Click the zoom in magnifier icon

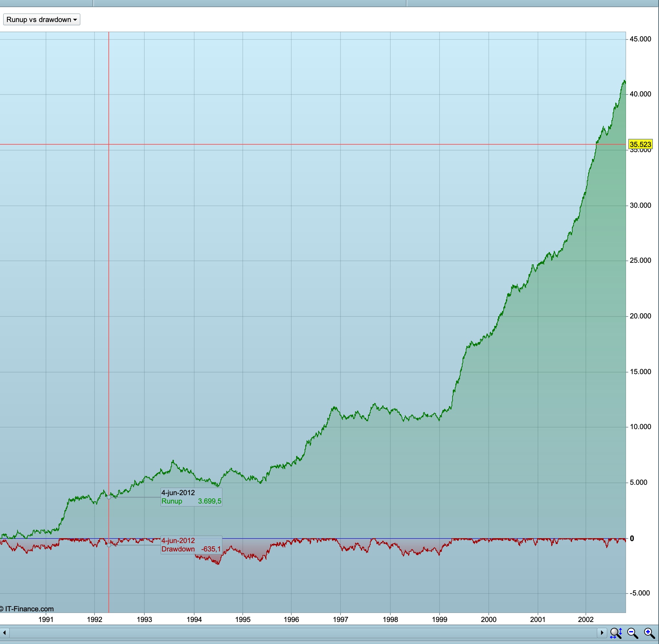coord(649,633)
